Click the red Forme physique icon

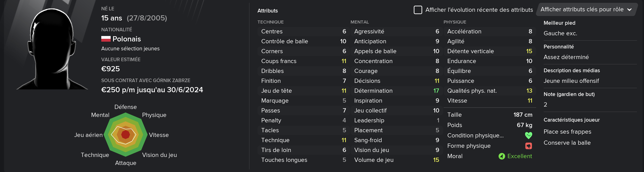point(528,146)
